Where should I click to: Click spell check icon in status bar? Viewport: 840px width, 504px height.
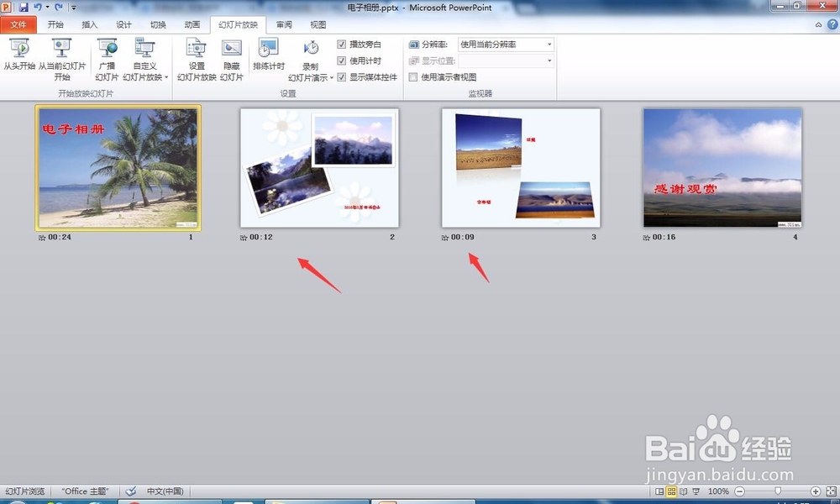point(131,491)
